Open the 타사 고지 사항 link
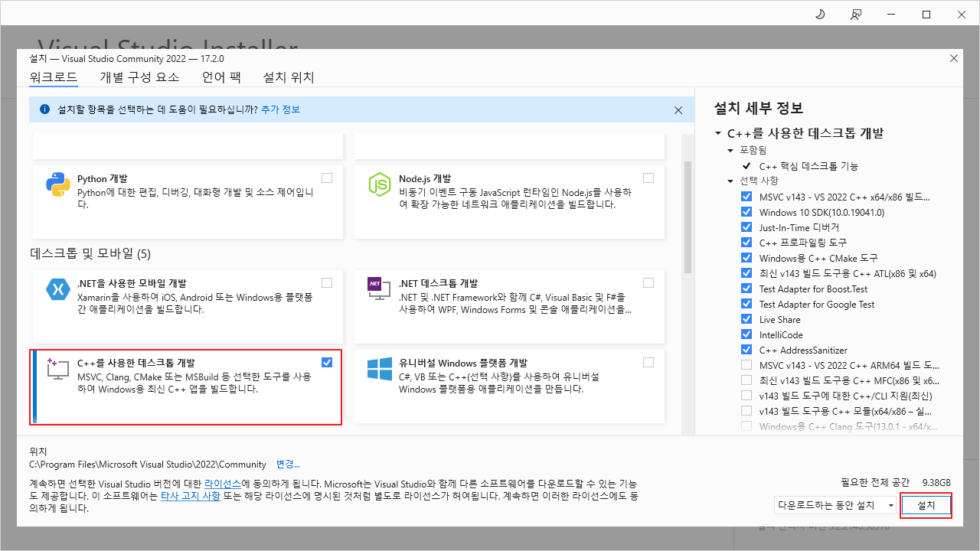 (191, 496)
